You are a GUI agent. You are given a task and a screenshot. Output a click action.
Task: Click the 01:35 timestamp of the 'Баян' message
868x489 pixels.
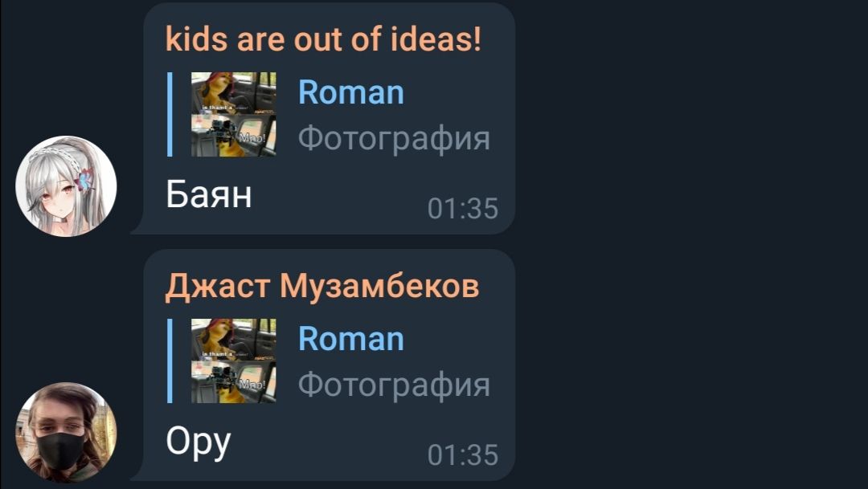click(463, 209)
